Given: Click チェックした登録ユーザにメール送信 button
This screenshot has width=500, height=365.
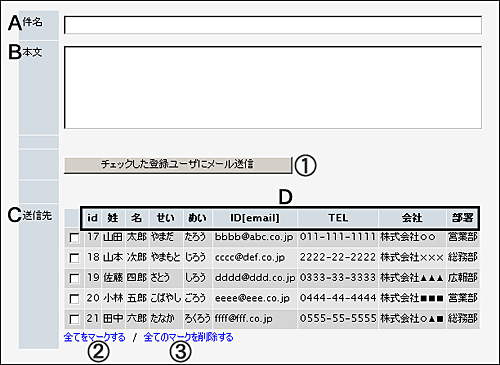Looking at the screenshot, I should pos(178,165).
